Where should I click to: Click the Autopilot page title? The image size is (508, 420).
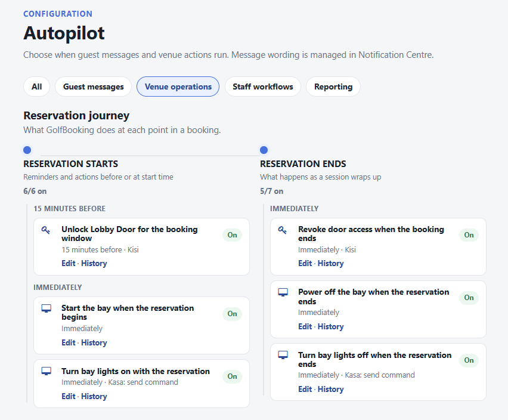(x=64, y=33)
